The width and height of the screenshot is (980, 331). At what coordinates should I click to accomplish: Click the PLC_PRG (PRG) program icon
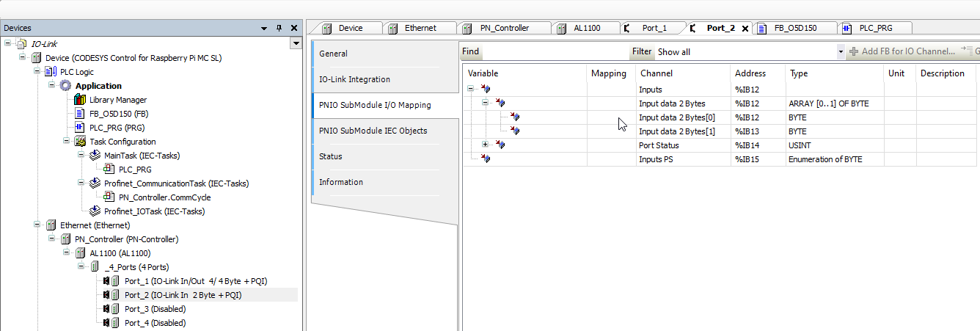80,128
